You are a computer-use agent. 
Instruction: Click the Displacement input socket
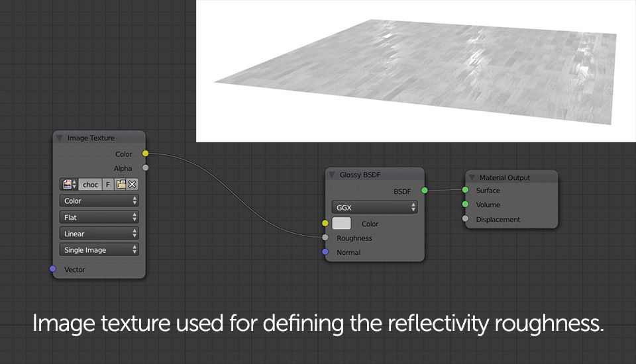coord(465,218)
